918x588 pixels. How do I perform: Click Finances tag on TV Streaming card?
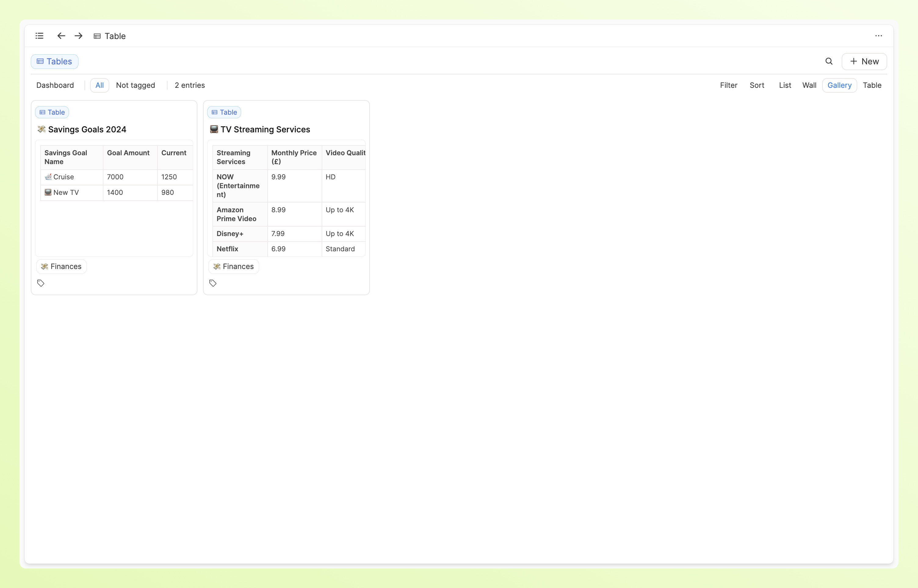tap(233, 267)
